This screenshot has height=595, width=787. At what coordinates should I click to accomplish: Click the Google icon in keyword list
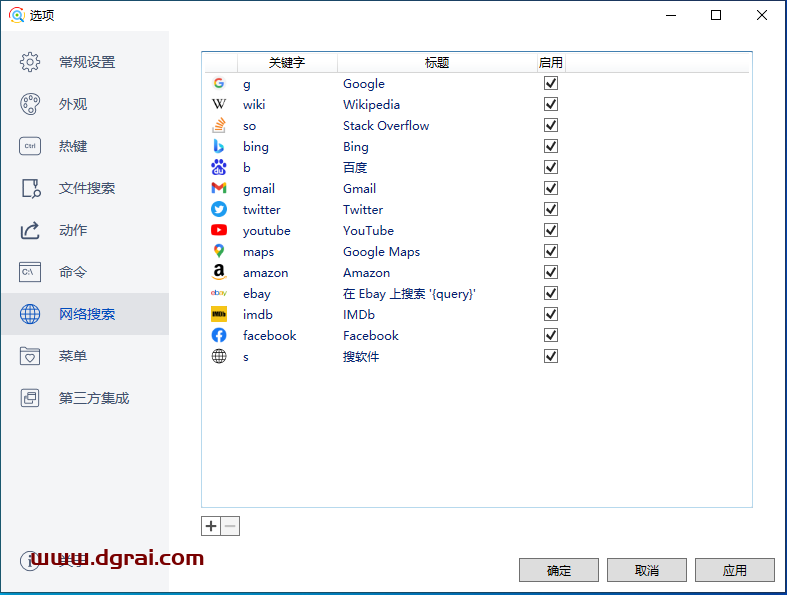pos(219,84)
